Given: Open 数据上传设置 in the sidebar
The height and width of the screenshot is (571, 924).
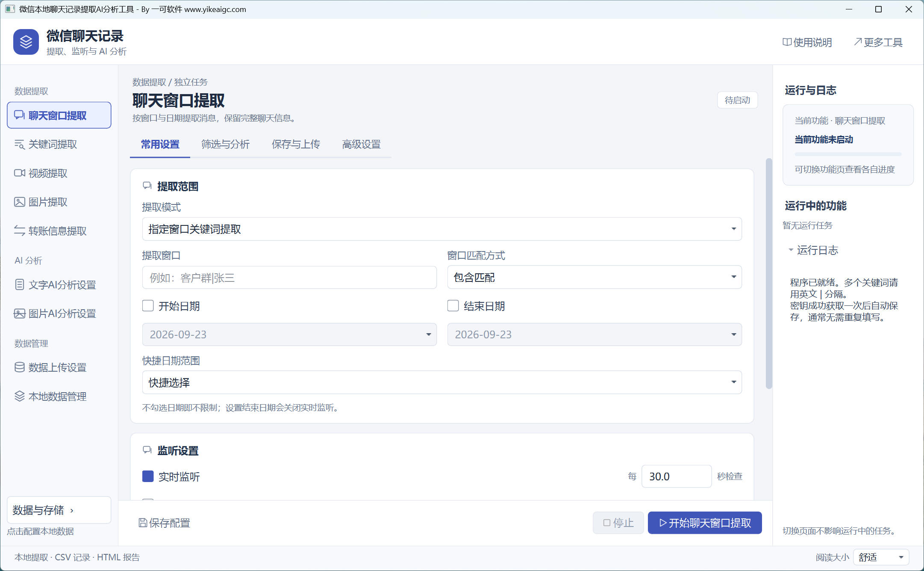Looking at the screenshot, I should tap(59, 367).
